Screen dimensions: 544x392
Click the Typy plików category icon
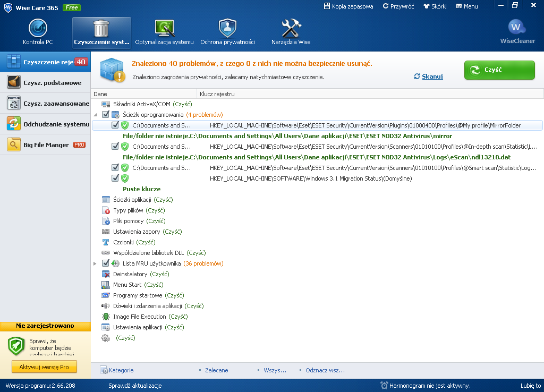click(x=106, y=210)
